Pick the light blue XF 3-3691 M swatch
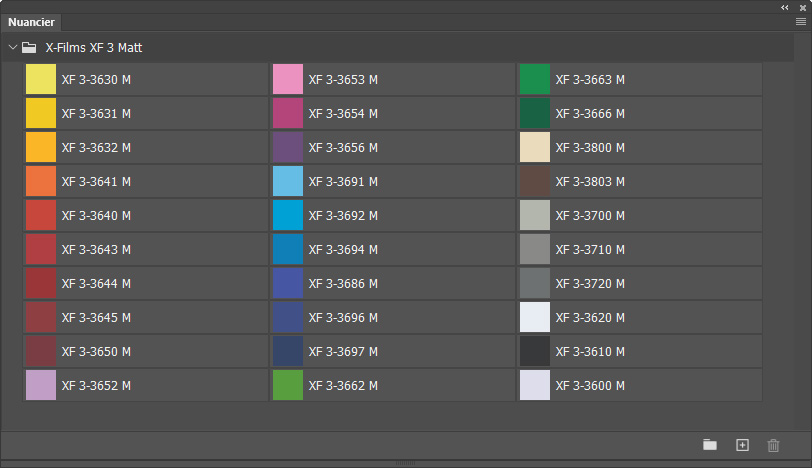 tap(288, 181)
